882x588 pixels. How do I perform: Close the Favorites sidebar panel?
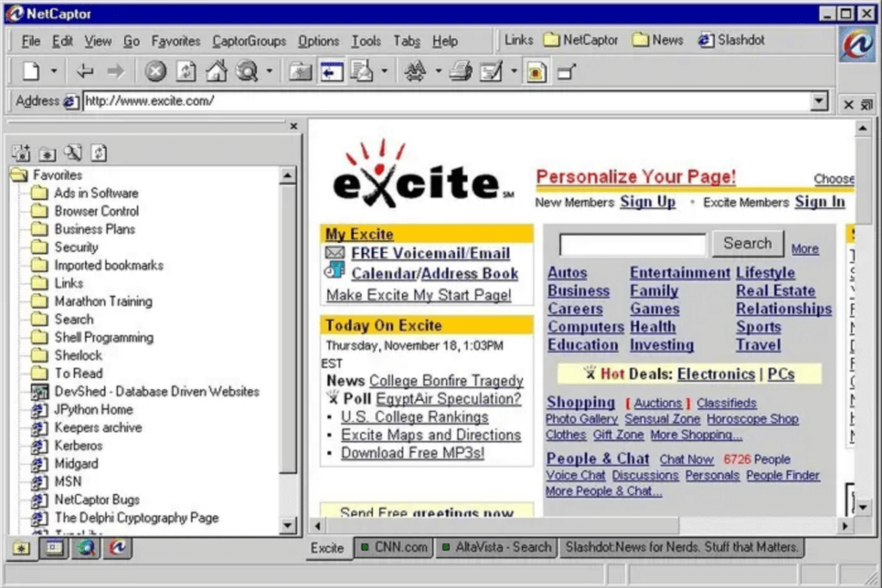click(x=294, y=126)
